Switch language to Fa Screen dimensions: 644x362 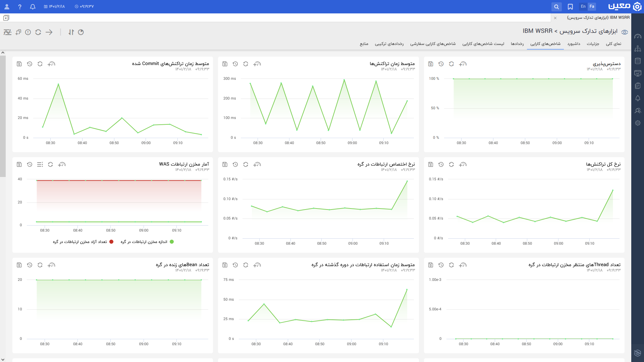[x=592, y=6]
